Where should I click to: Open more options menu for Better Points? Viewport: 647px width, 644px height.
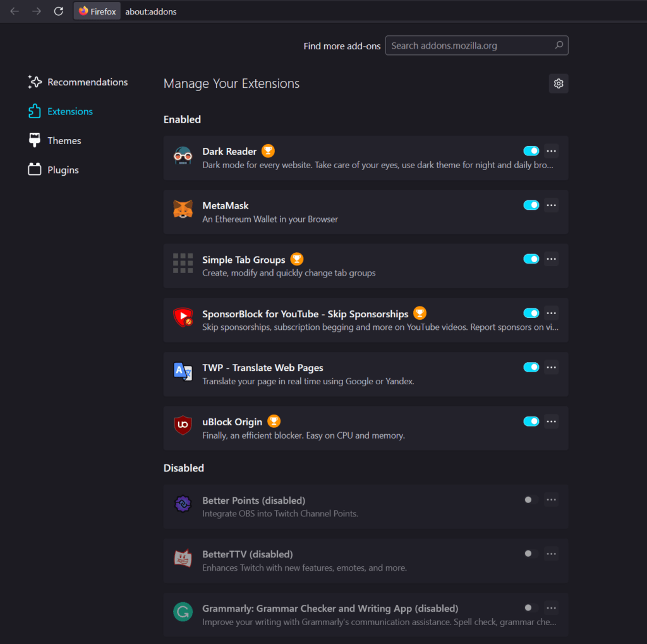(x=551, y=500)
